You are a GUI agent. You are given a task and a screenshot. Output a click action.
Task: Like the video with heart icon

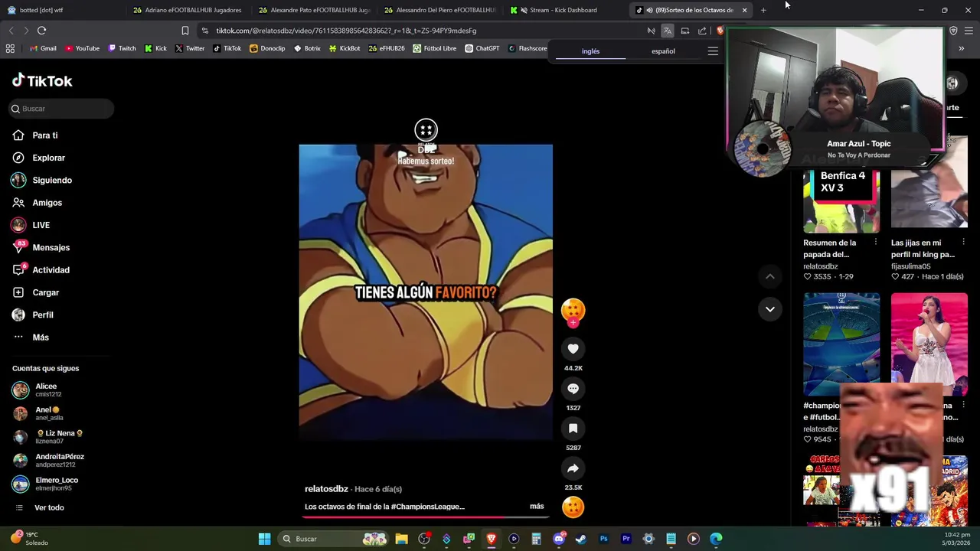(573, 349)
